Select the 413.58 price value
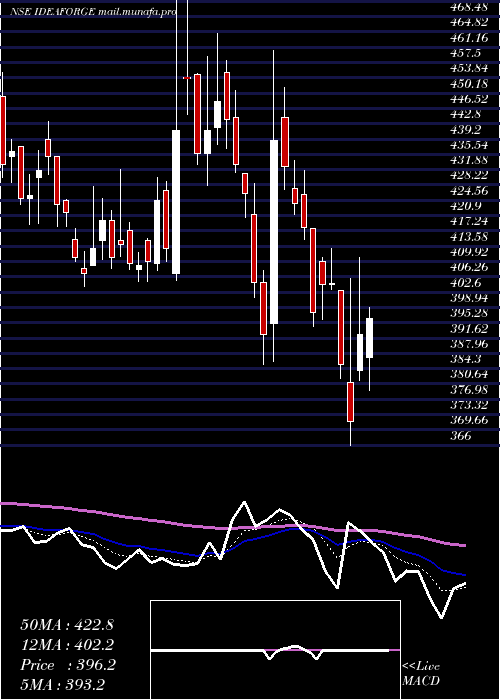The height and width of the screenshot is (700, 500). pyautogui.click(x=469, y=236)
